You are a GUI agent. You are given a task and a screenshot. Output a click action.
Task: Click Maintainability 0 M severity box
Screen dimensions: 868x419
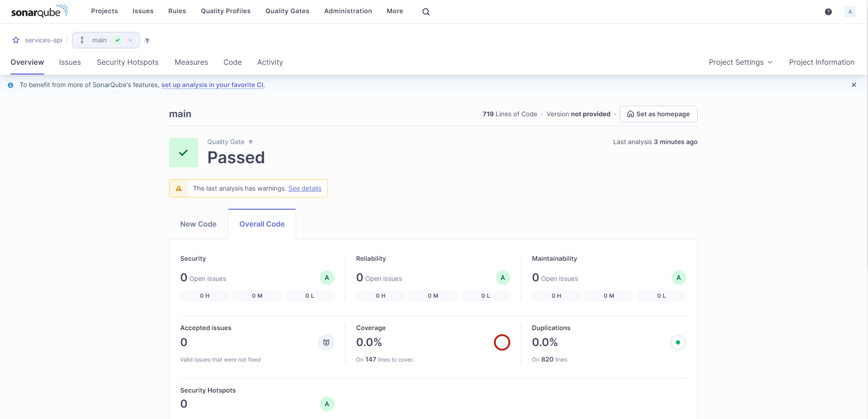[x=609, y=296]
